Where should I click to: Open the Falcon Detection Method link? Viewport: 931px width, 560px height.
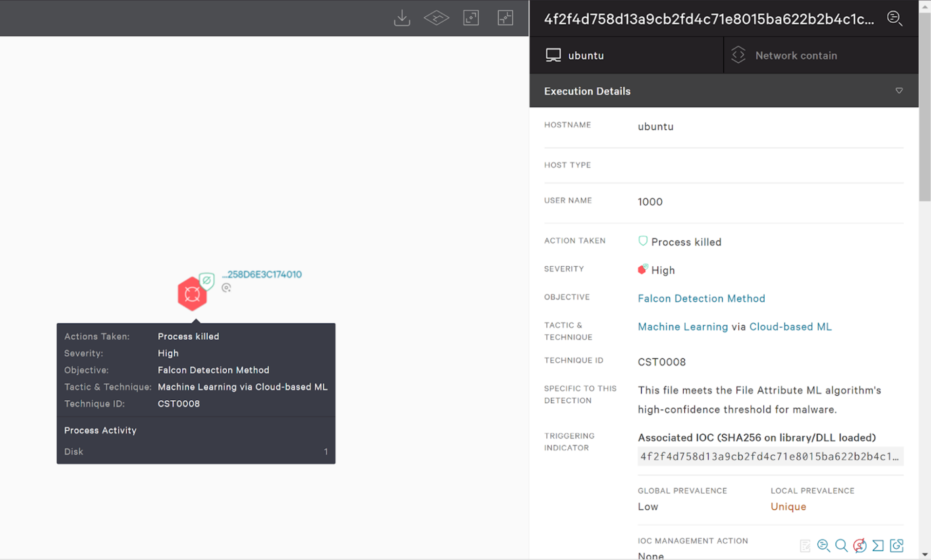pos(701,298)
